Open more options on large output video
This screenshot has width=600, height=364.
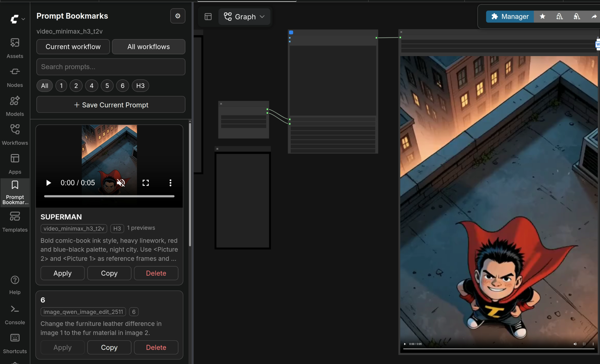(593, 344)
